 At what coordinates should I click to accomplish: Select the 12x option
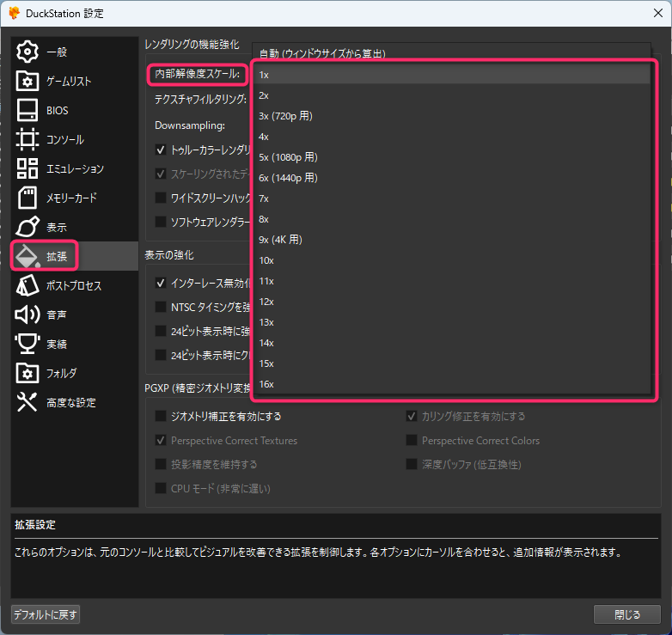[452, 302]
